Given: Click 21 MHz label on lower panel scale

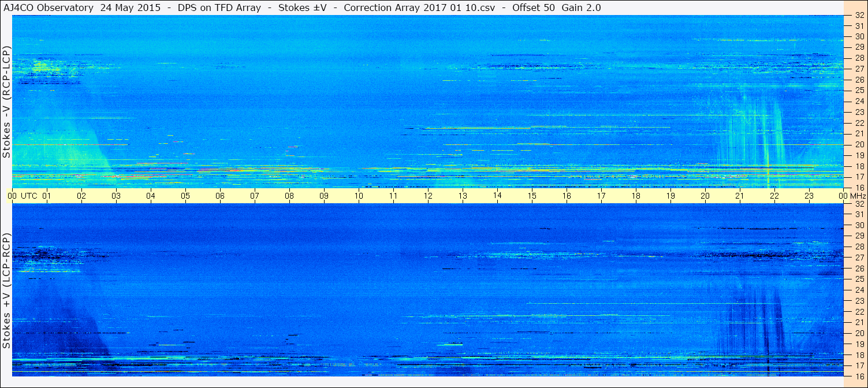Looking at the screenshot, I should (x=859, y=322).
